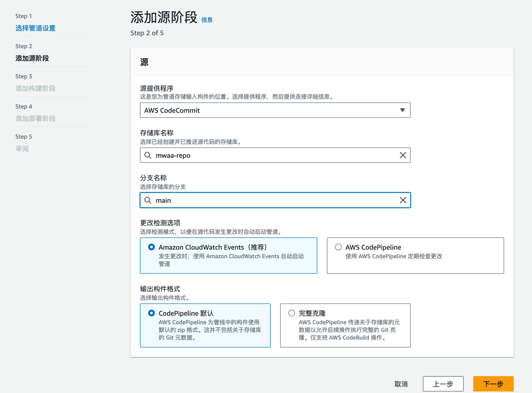532x393 pixels.
Task: Click into the 存储库名称 input field
Action: tap(275, 155)
